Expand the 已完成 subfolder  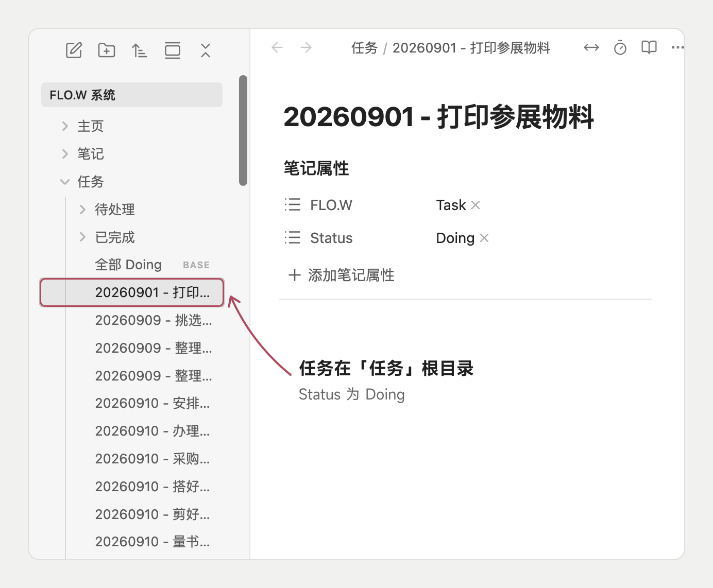(82, 237)
